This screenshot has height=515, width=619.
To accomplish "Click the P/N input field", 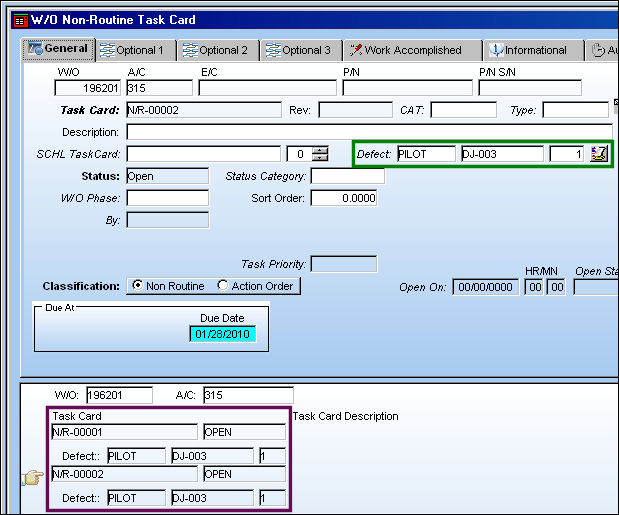I will [407, 88].
